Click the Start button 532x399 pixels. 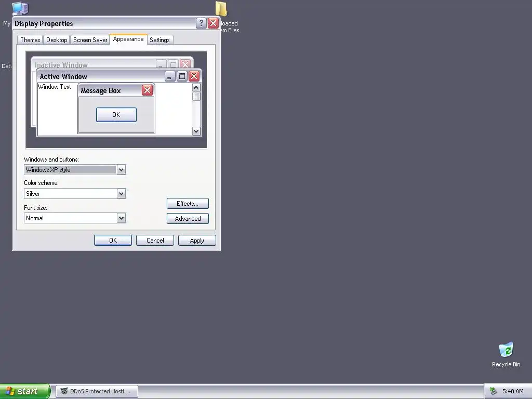tap(25, 391)
